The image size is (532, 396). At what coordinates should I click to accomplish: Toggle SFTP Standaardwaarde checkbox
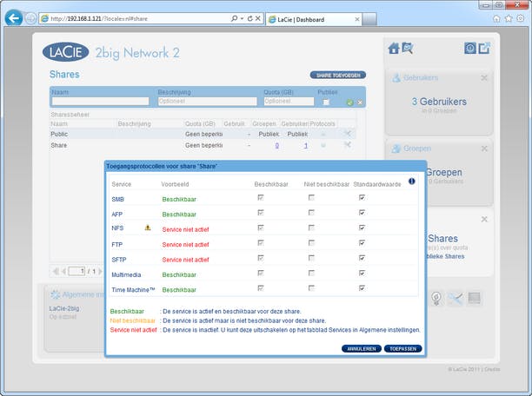362,258
